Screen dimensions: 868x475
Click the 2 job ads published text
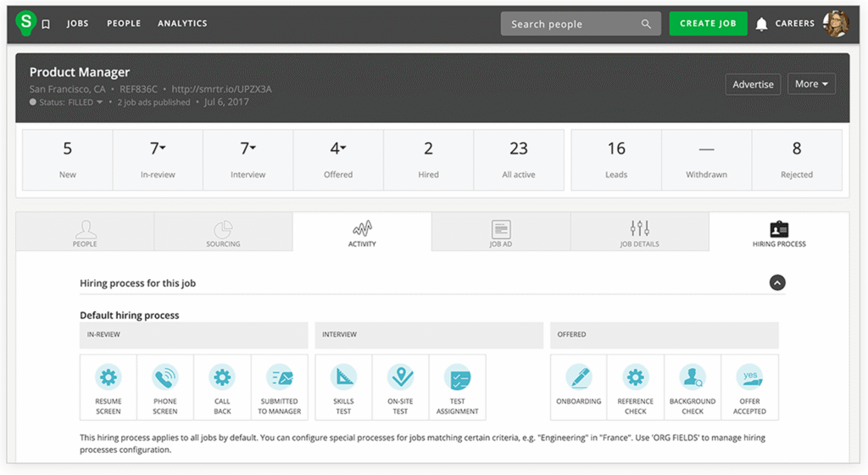[x=153, y=103]
